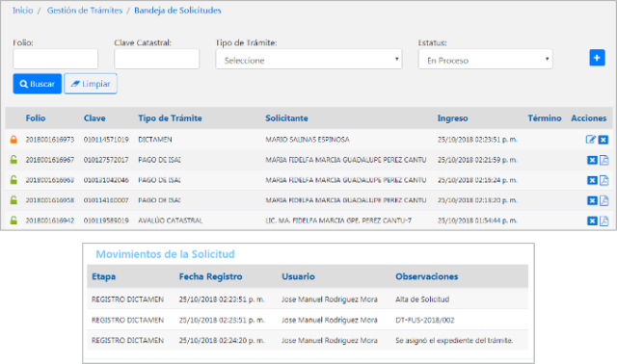Click the Alta de Solicitud observation

pos(422,299)
